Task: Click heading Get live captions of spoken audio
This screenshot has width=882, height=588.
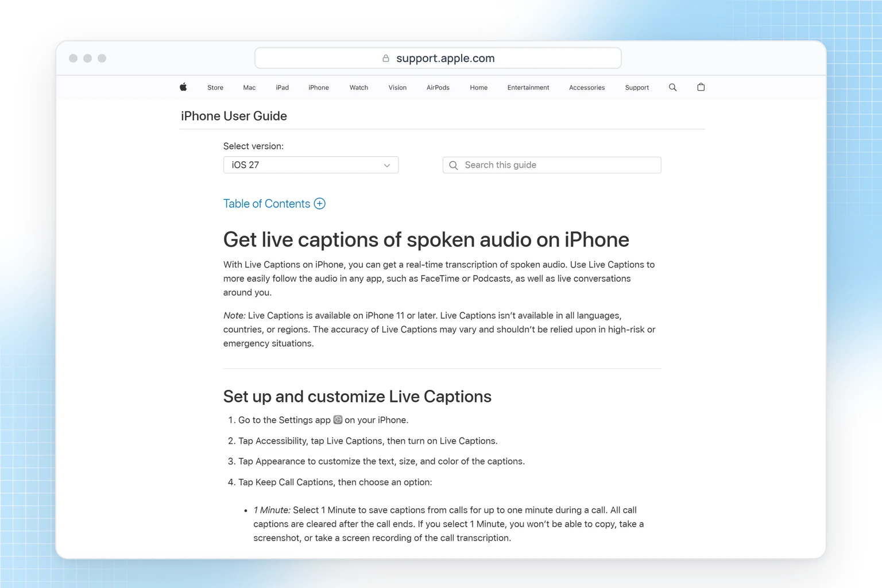Action: [426, 239]
